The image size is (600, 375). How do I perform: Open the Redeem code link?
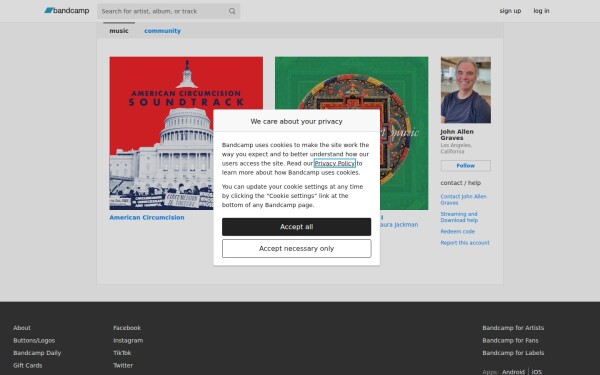pos(457,232)
